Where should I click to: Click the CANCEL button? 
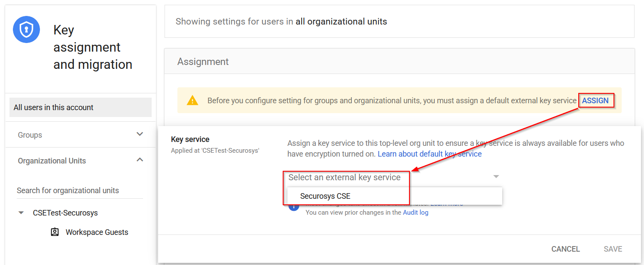tap(565, 249)
